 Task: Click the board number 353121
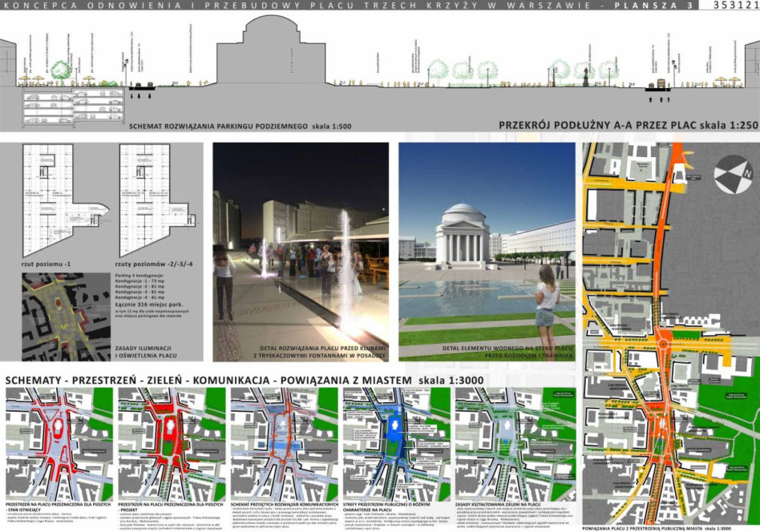pos(736,6)
